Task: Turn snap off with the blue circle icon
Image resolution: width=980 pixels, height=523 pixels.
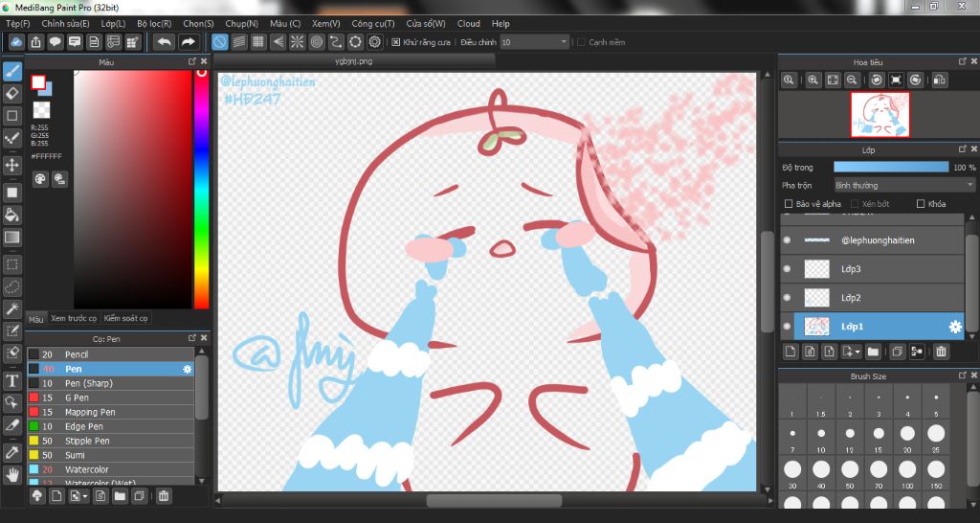Action: tap(219, 42)
